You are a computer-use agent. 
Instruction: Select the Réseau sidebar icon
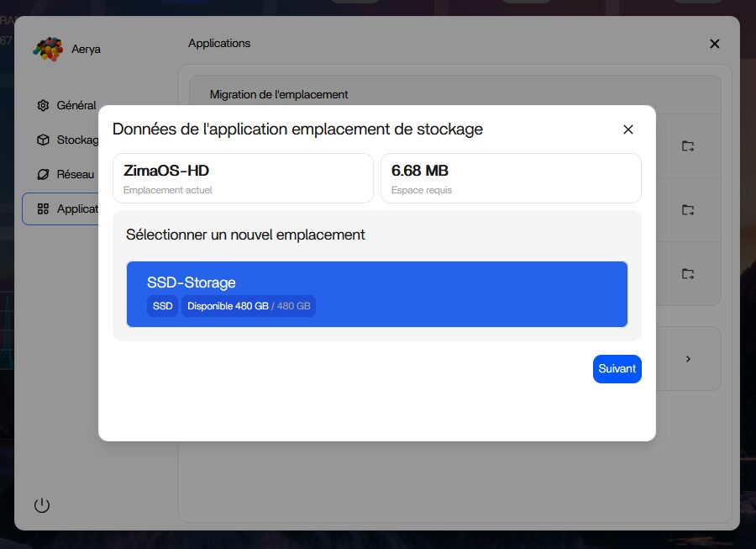pyautogui.click(x=43, y=175)
